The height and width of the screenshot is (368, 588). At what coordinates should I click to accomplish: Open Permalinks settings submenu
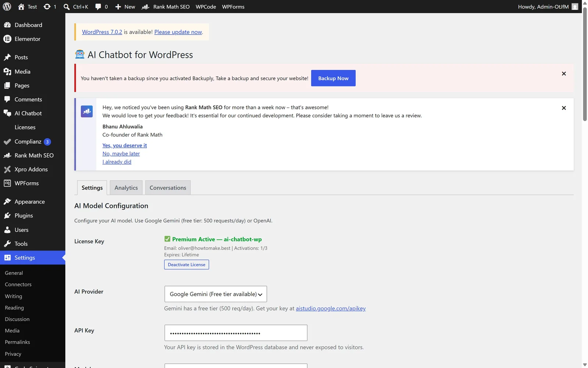tap(17, 342)
